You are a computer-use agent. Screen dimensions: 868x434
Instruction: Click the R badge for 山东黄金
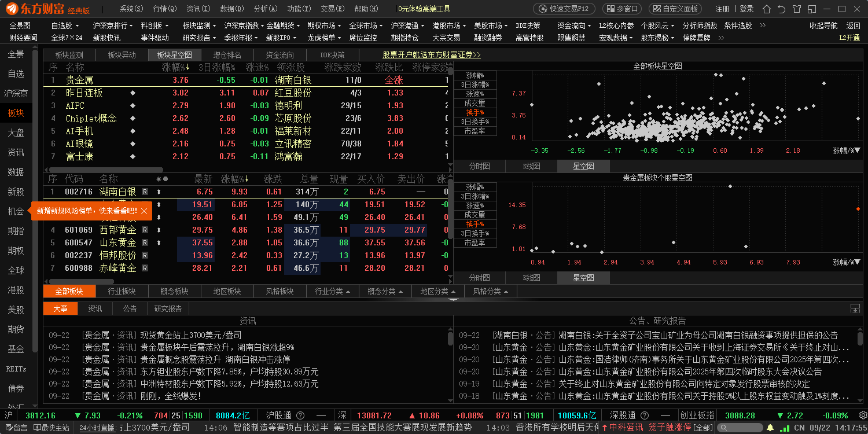click(x=145, y=243)
